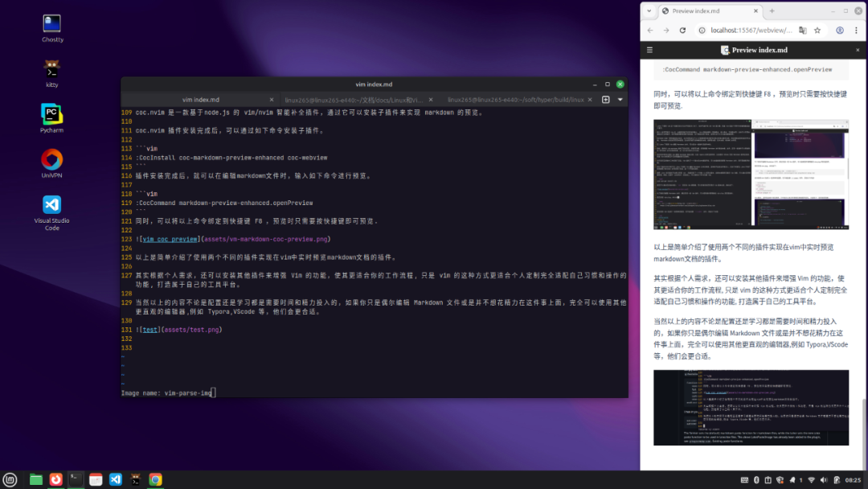
Task: Go back in Chrome
Action: click(650, 31)
